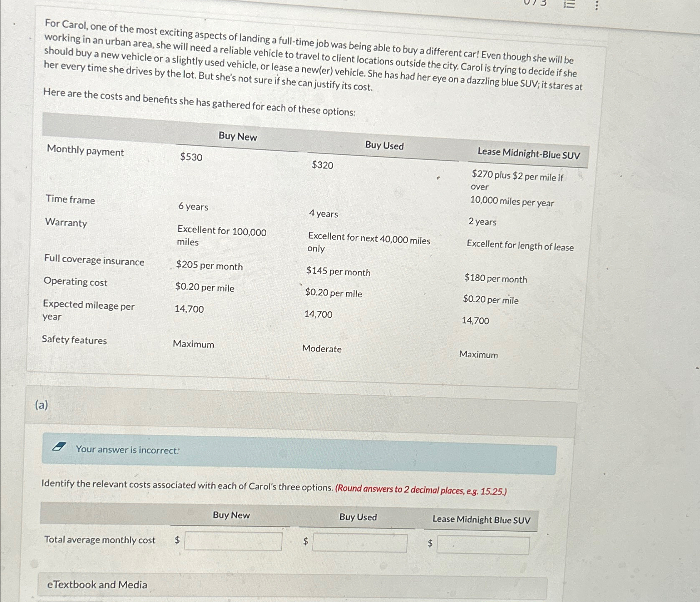Screen dimensions: 700x602
Task: Click the Lease Midnight Blue SUV answer header
Action: [482, 520]
